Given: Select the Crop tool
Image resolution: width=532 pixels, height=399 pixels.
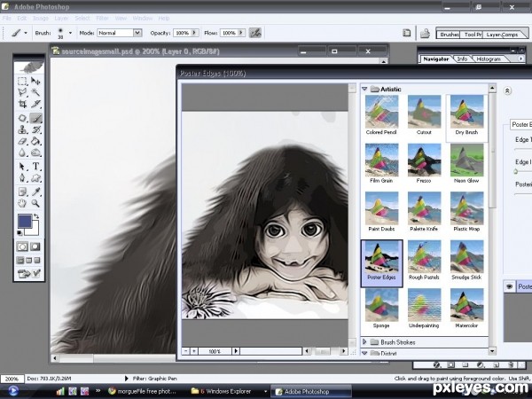Looking at the screenshot, I should point(22,104).
